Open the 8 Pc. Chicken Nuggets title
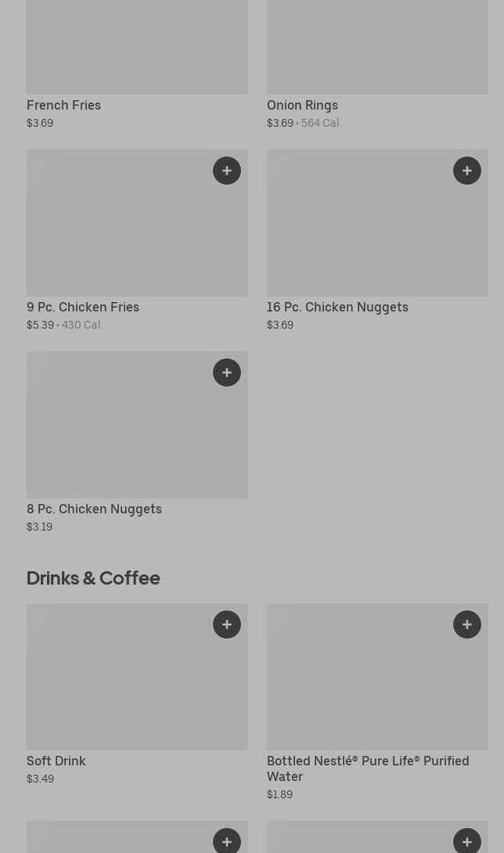504x853 pixels. 94,509
